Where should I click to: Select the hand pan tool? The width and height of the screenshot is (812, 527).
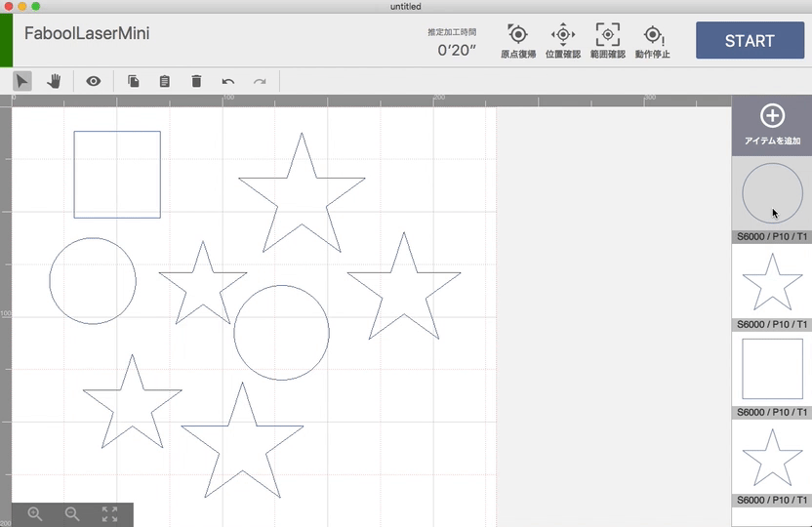(55, 81)
